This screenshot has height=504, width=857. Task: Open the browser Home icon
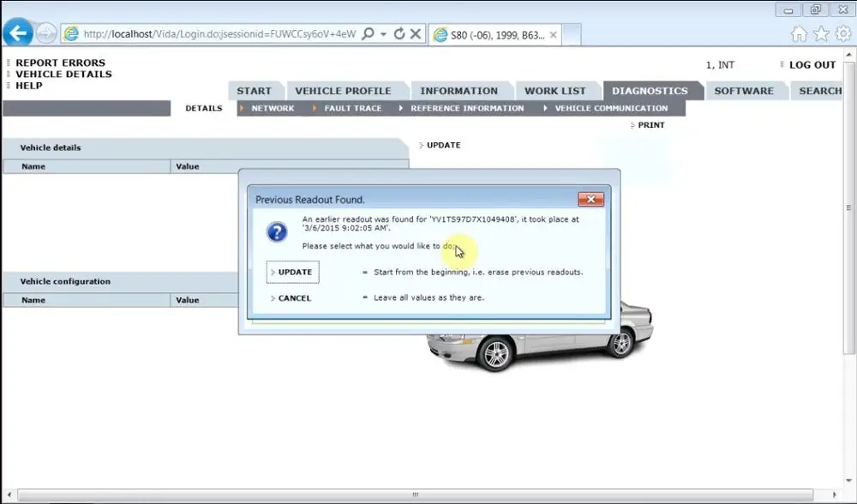pyautogui.click(x=799, y=34)
